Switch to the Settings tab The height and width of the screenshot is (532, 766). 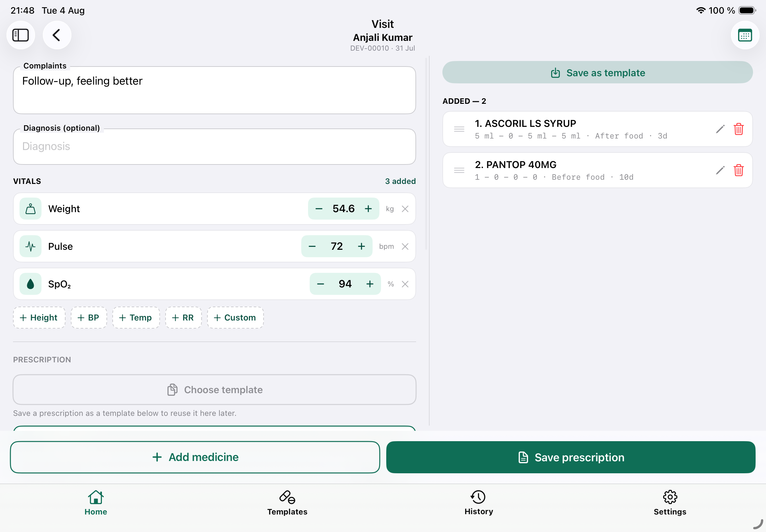[670, 503]
